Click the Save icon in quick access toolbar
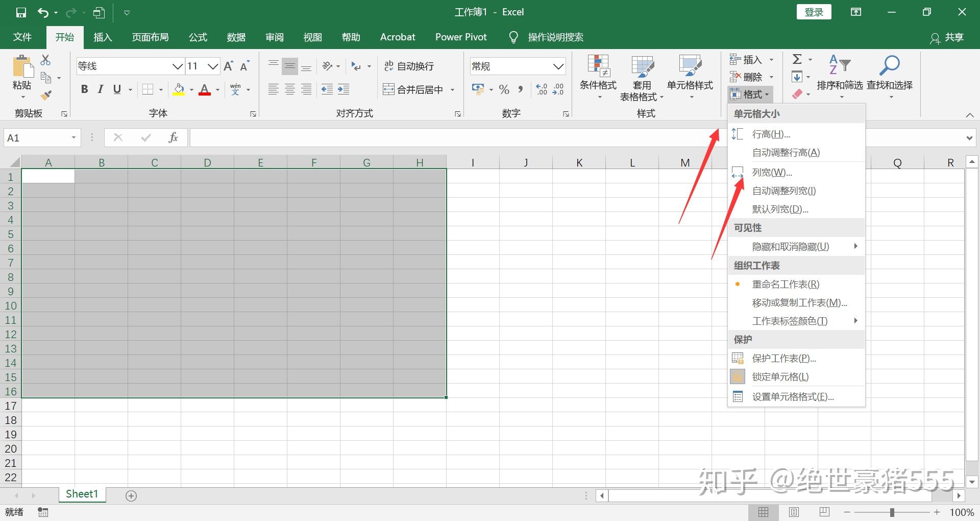 click(21, 12)
